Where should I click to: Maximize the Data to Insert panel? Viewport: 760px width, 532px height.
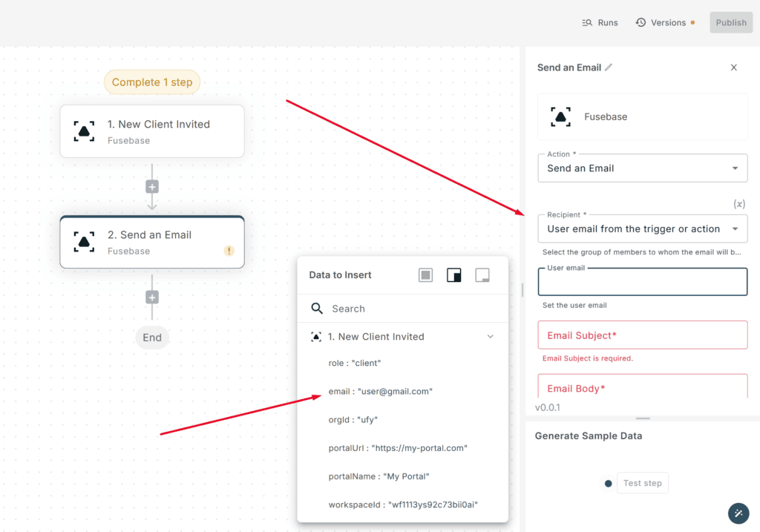(425, 275)
